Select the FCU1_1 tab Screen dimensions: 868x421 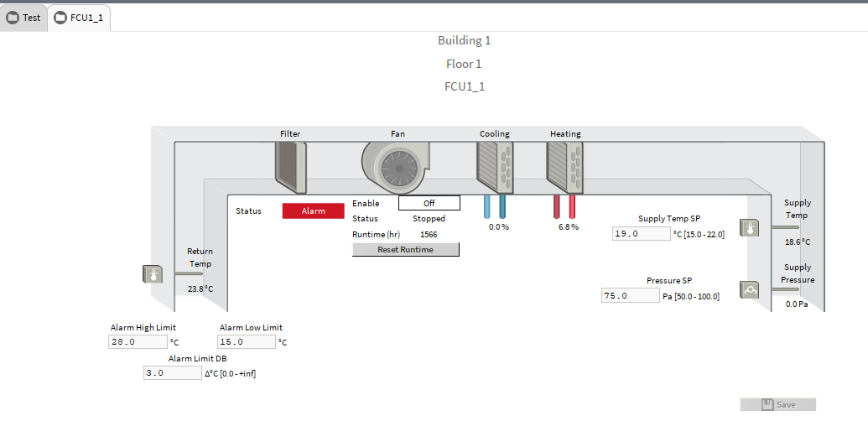tap(79, 18)
